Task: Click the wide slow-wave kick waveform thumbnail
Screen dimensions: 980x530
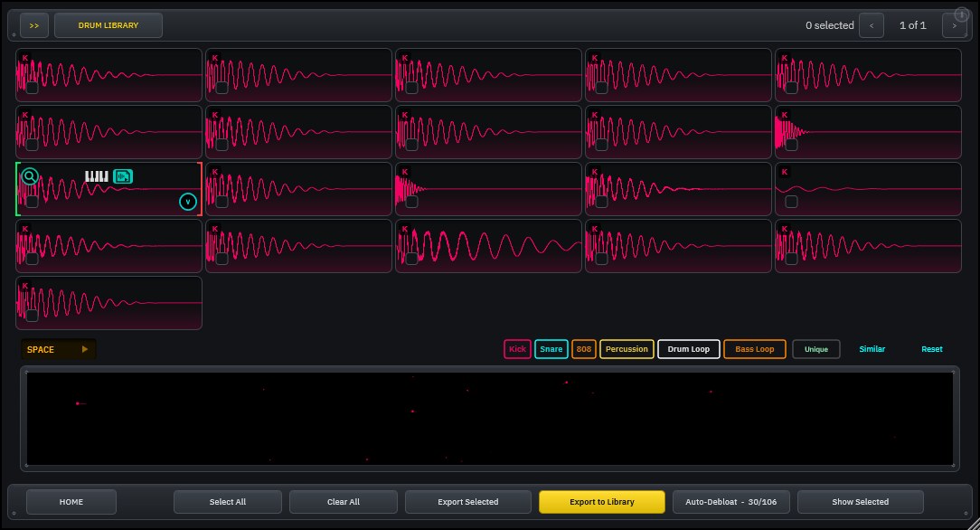Action: click(488, 246)
